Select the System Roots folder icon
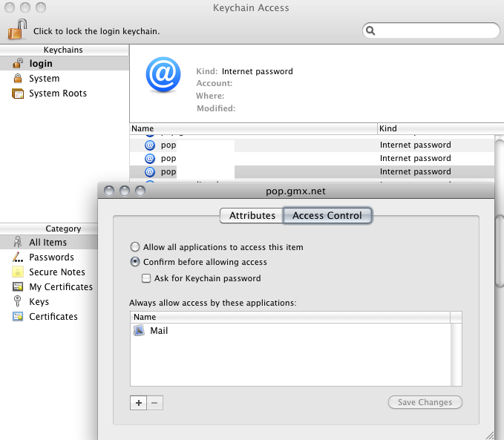The height and width of the screenshot is (440, 504). [18, 93]
